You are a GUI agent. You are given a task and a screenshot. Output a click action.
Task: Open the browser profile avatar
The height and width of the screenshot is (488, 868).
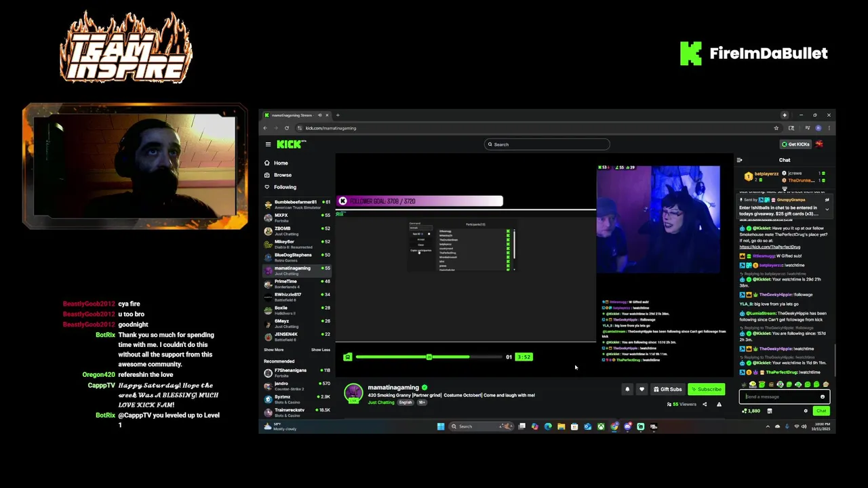coord(818,128)
